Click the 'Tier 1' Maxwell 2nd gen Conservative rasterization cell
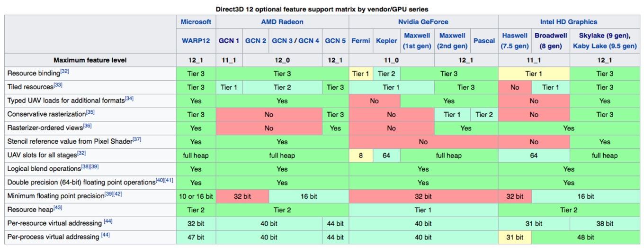Viewport: 644px width, 248px height. (452, 114)
